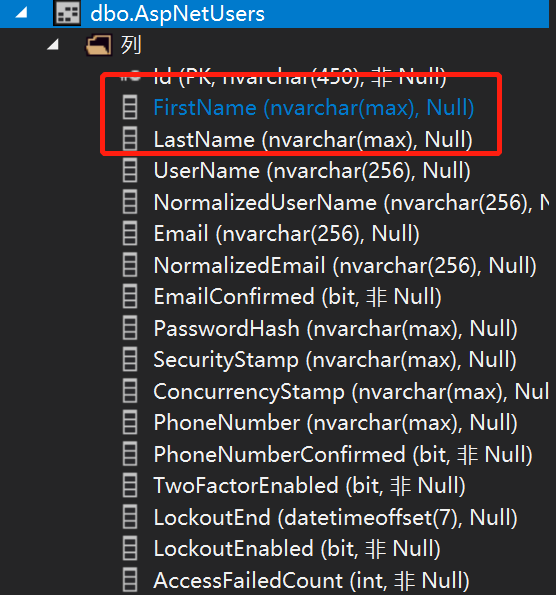Collapse the dbo.AspNetUsers table node
The width and height of the screenshot is (556, 595).
pyautogui.click(x=21, y=13)
